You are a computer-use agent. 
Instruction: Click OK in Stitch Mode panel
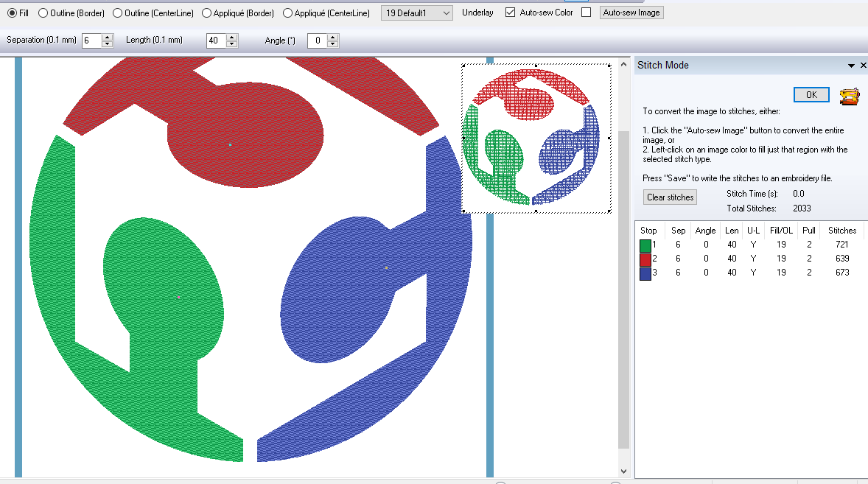click(811, 94)
